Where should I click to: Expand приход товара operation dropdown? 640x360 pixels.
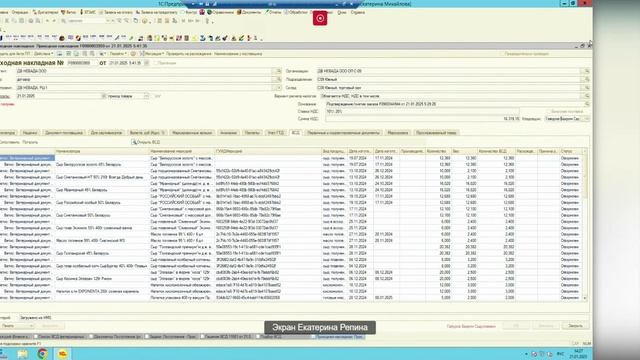pyautogui.click(x=146, y=96)
